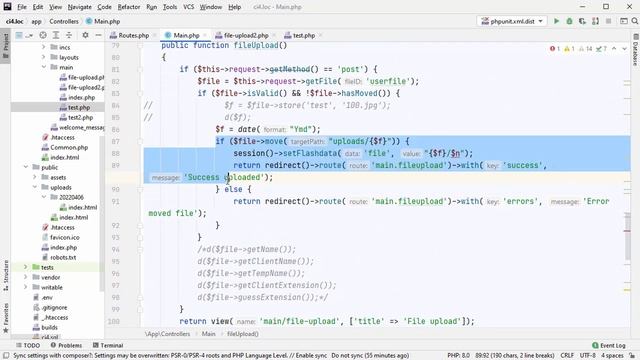The image size is (640, 360).
Task: Open the Refactor menu
Action: click(x=129, y=7)
